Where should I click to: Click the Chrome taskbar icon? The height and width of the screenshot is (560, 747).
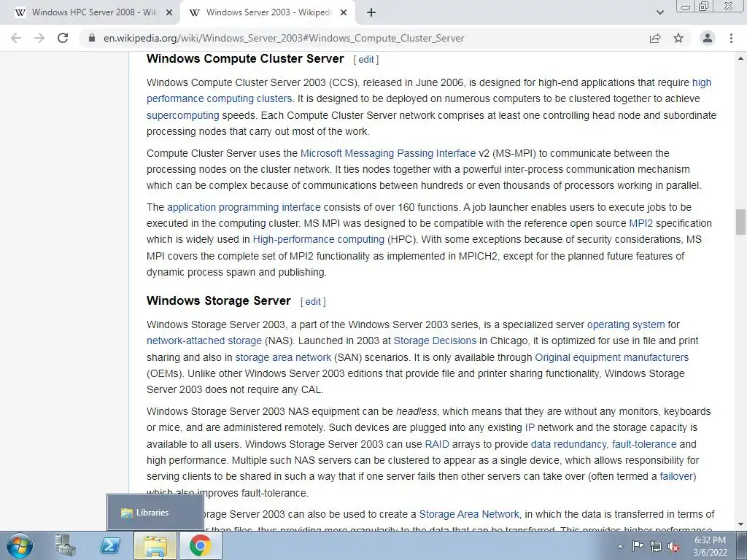(200, 545)
